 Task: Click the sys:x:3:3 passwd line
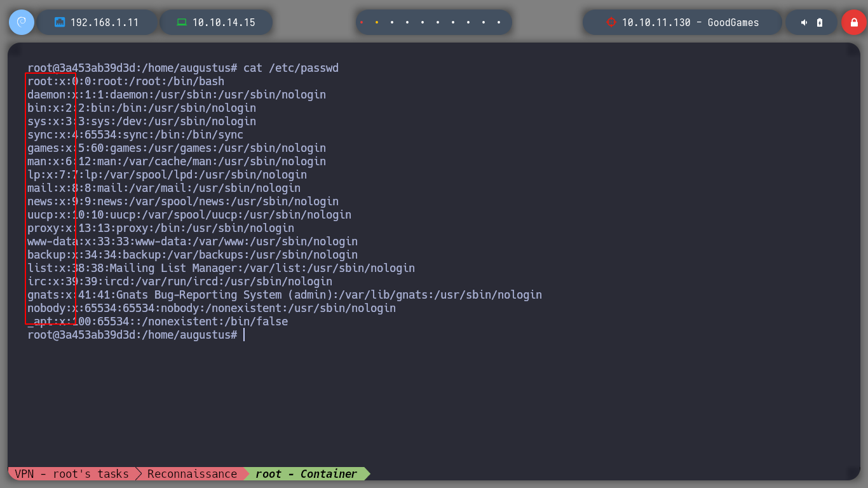click(x=142, y=121)
